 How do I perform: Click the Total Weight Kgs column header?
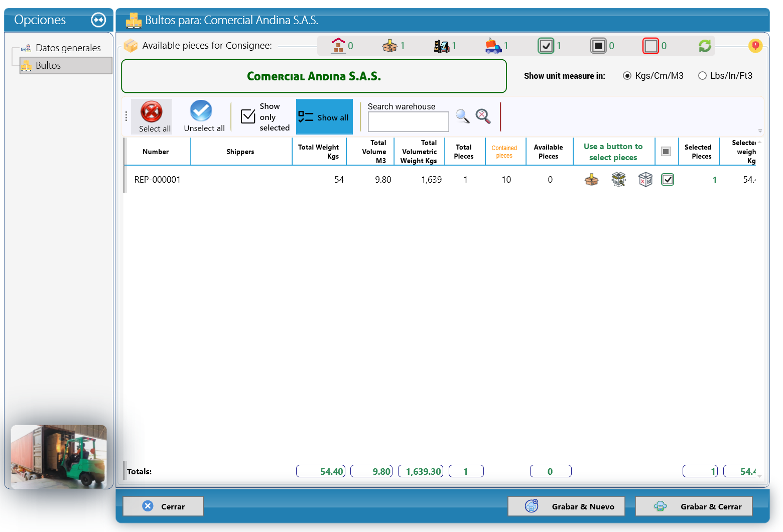coord(318,152)
